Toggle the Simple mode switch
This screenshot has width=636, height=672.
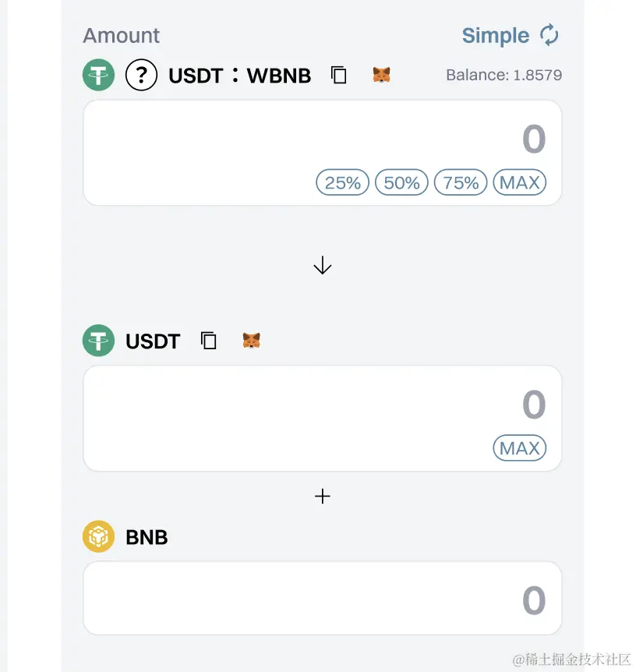pos(496,36)
